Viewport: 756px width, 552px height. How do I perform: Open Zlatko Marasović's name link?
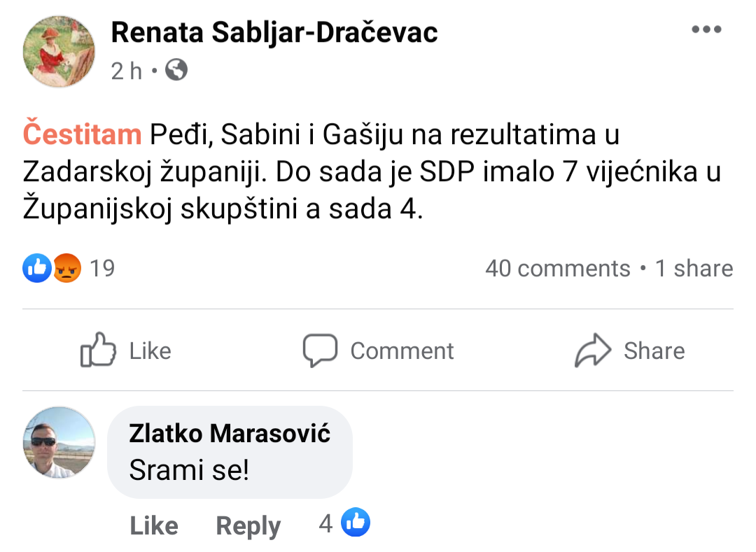[230, 434]
